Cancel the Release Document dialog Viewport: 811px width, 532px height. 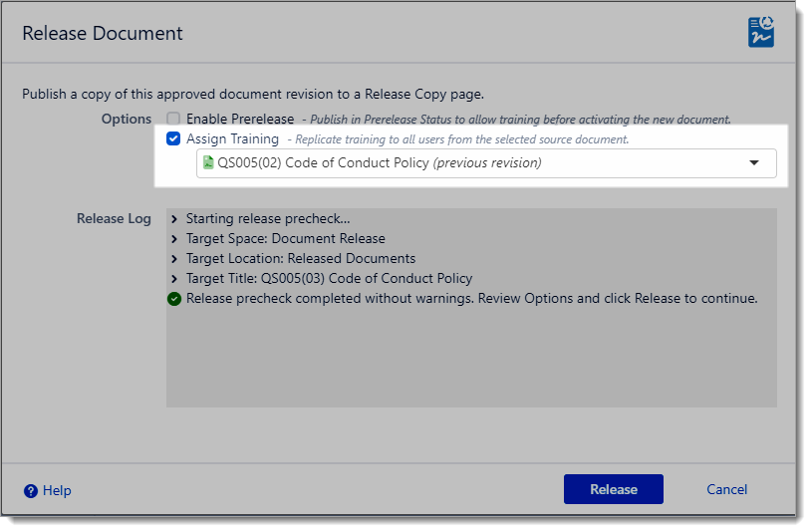(x=726, y=489)
